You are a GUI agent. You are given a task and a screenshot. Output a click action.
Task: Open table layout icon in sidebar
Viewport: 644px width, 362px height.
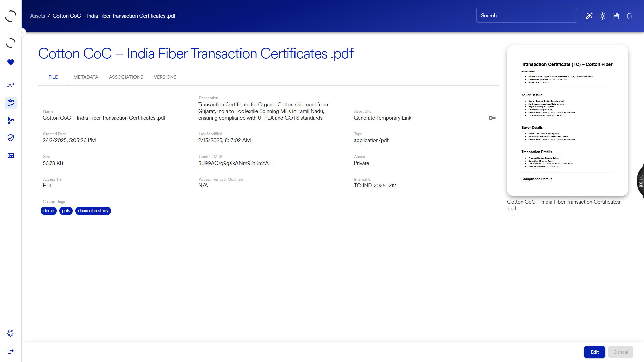tap(11, 155)
